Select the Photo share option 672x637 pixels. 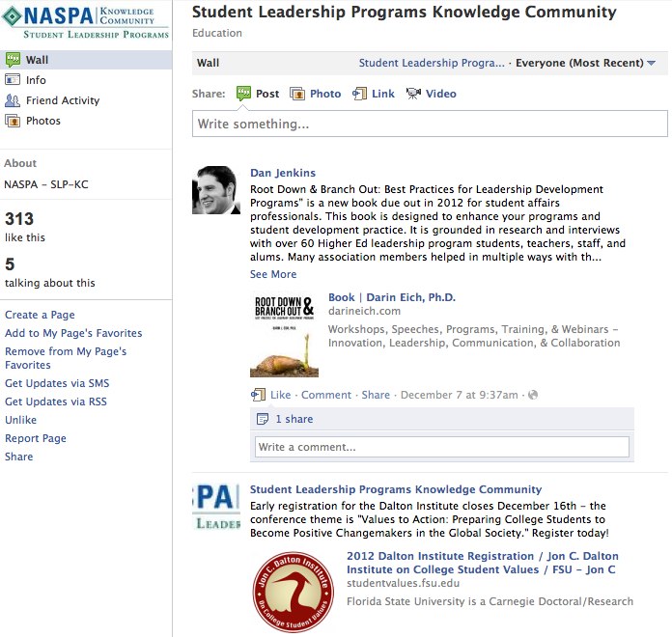[x=316, y=94]
